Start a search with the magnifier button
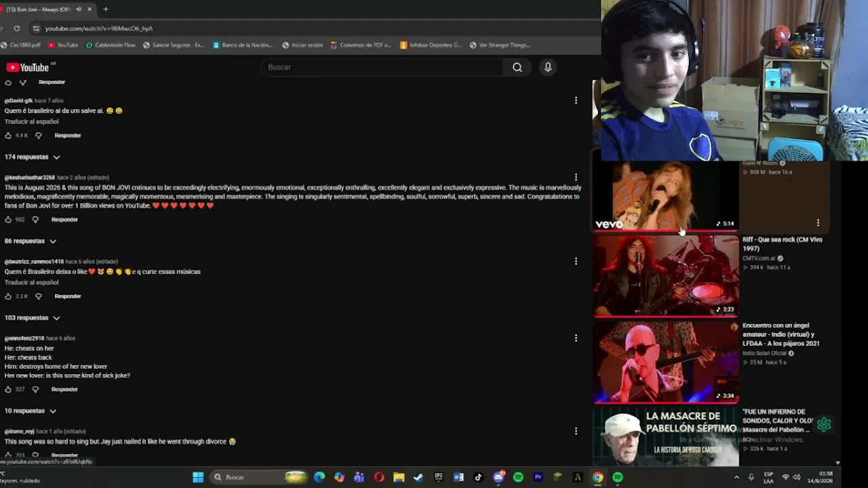Image resolution: width=868 pixels, height=488 pixels. coord(517,67)
